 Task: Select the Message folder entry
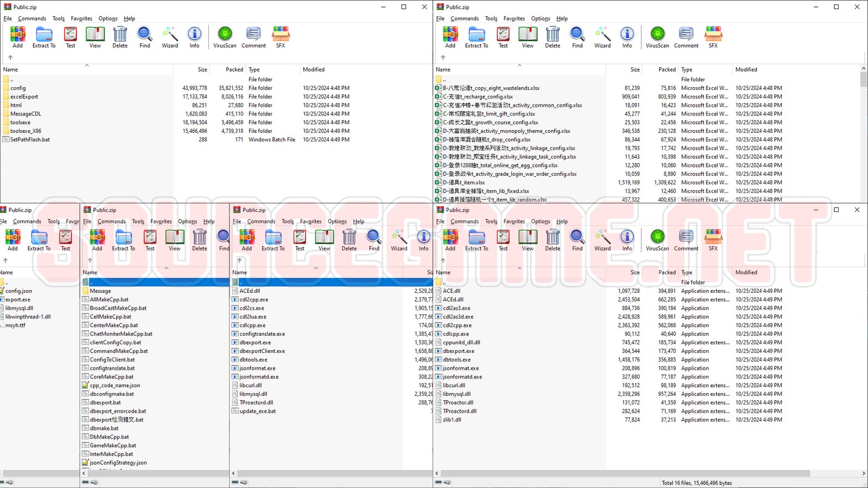100,291
